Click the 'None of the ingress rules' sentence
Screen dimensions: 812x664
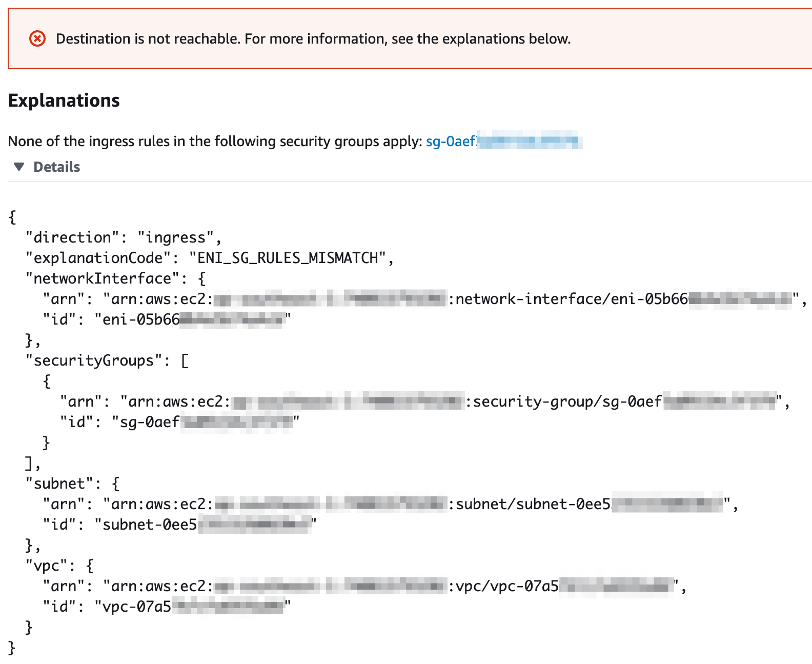coord(214,141)
